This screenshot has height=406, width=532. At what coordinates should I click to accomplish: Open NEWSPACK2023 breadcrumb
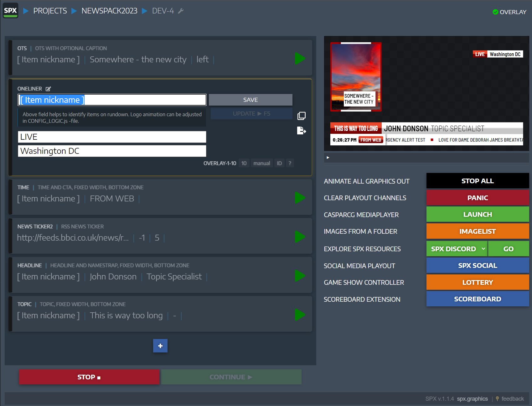(x=109, y=11)
